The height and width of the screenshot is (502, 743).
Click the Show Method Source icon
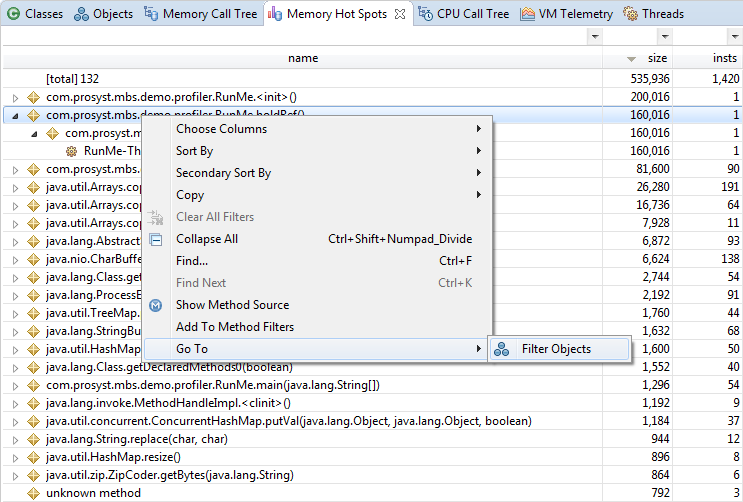155,305
